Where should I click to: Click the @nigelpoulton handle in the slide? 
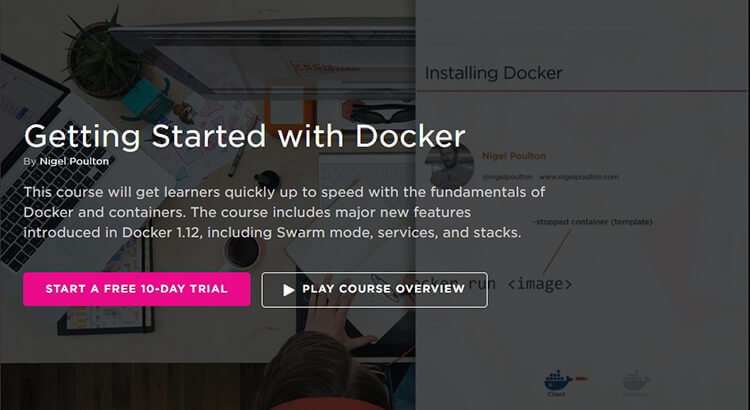click(x=507, y=177)
